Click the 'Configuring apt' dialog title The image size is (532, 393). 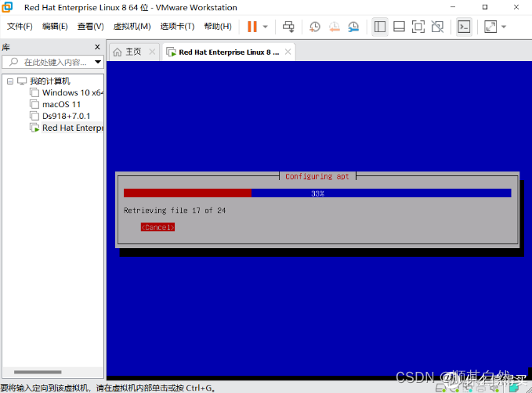[317, 176]
